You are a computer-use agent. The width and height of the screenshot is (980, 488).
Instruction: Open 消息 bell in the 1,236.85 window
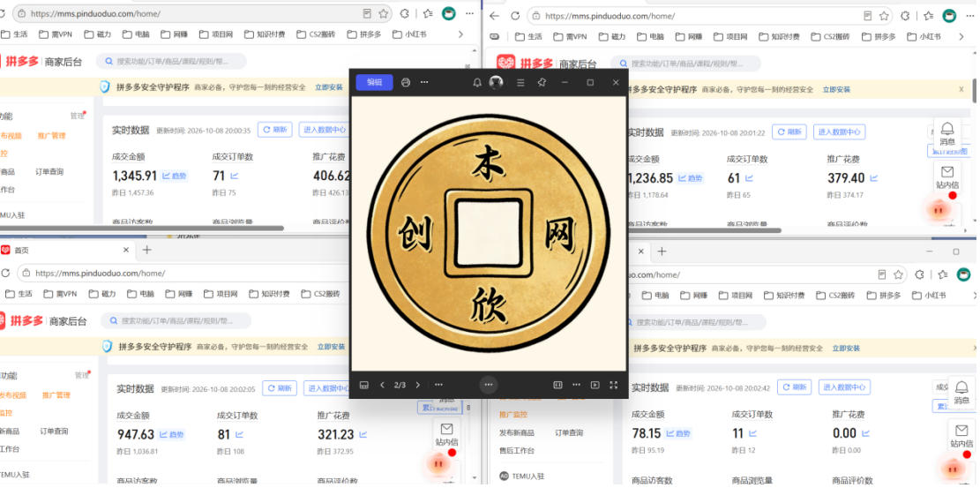947,132
